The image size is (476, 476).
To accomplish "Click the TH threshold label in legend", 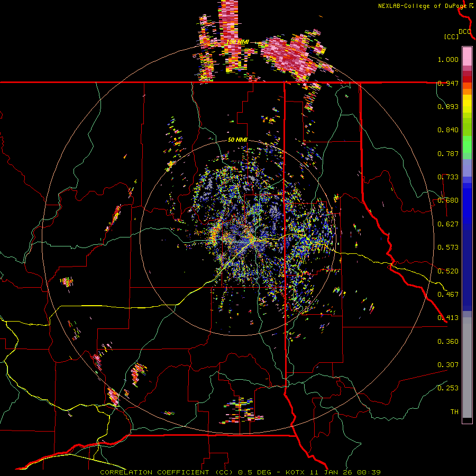I will 454,412.
